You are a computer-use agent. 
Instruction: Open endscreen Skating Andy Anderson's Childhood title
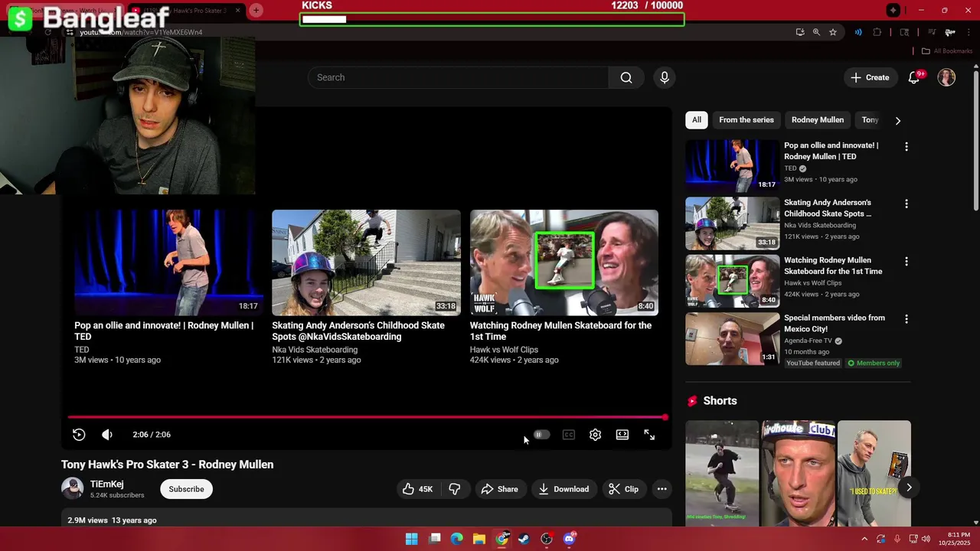pyautogui.click(x=358, y=331)
